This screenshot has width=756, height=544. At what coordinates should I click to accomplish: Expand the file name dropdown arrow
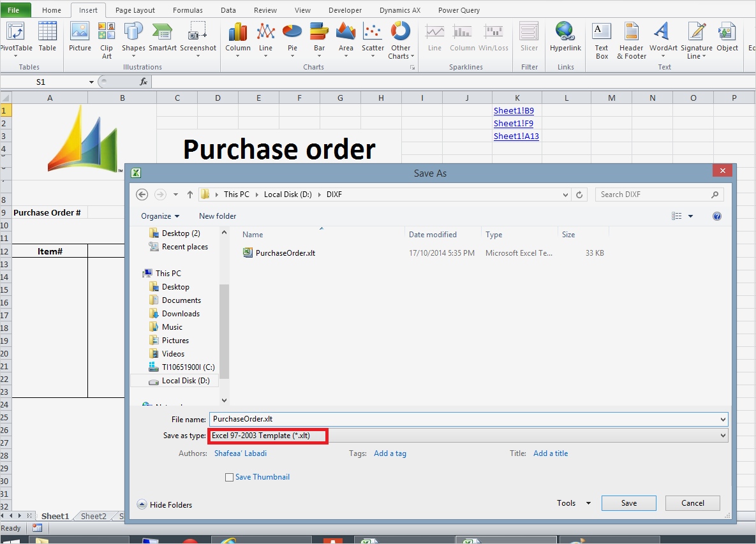tap(722, 419)
